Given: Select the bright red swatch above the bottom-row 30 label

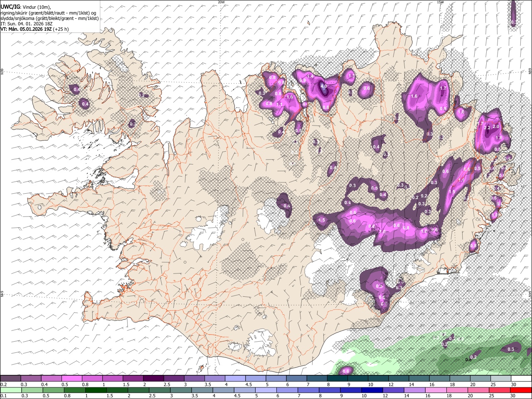Looking at the screenshot, I should point(521,390).
